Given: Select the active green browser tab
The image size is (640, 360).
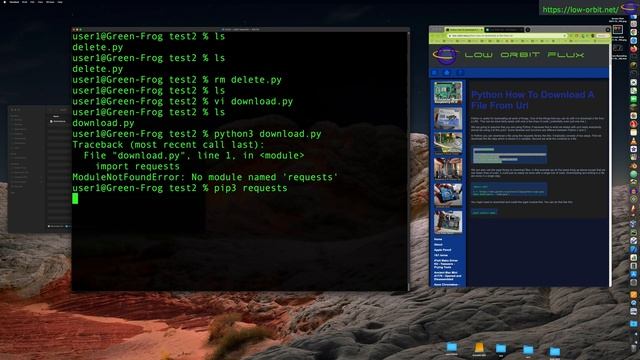Looking at the screenshot, I should point(464,30).
